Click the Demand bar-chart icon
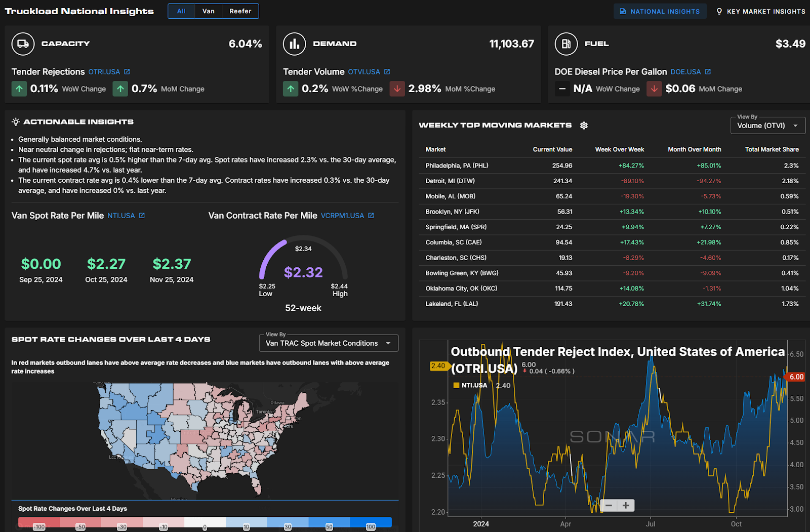 point(294,44)
